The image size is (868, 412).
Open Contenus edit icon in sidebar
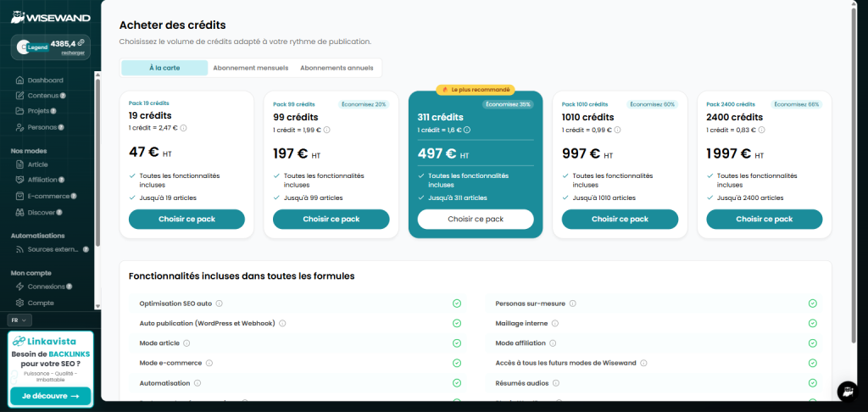pyautogui.click(x=20, y=95)
